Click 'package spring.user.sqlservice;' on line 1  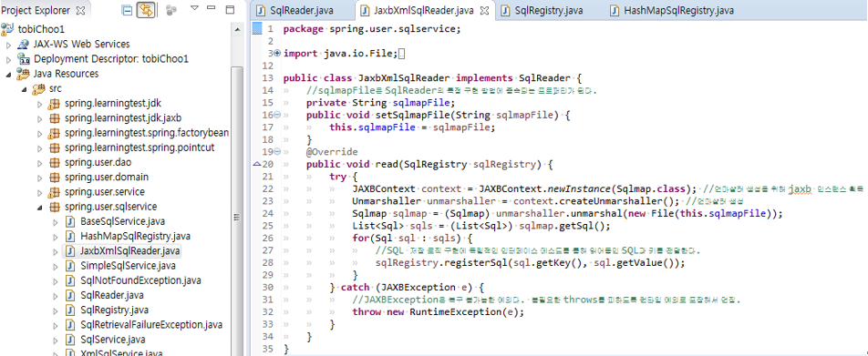click(372, 29)
